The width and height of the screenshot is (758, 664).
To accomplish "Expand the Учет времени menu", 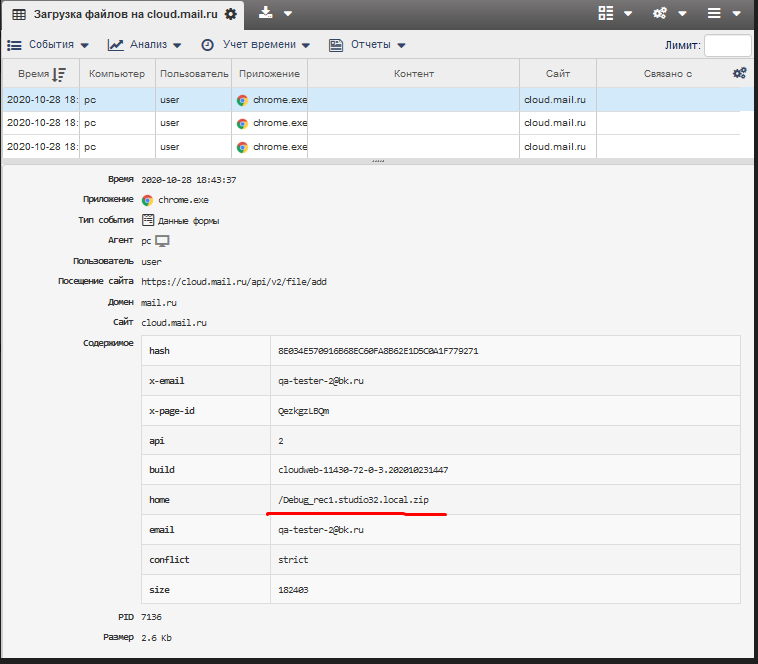I will [256, 45].
